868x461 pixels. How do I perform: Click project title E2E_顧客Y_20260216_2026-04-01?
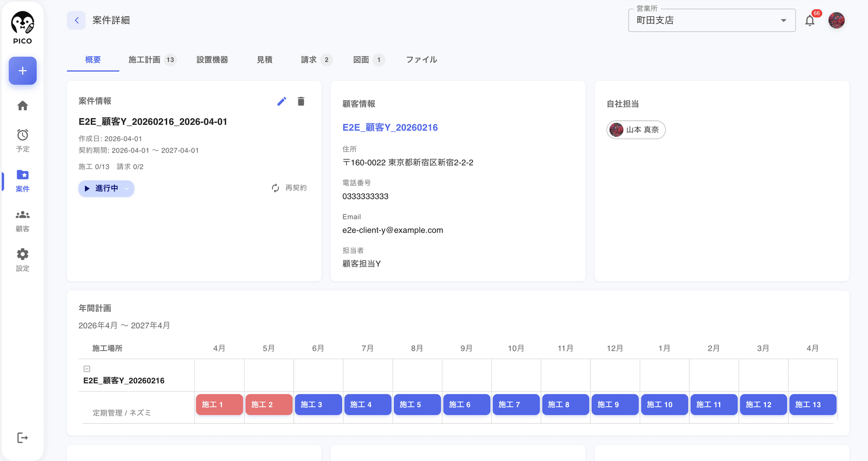pyautogui.click(x=153, y=122)
